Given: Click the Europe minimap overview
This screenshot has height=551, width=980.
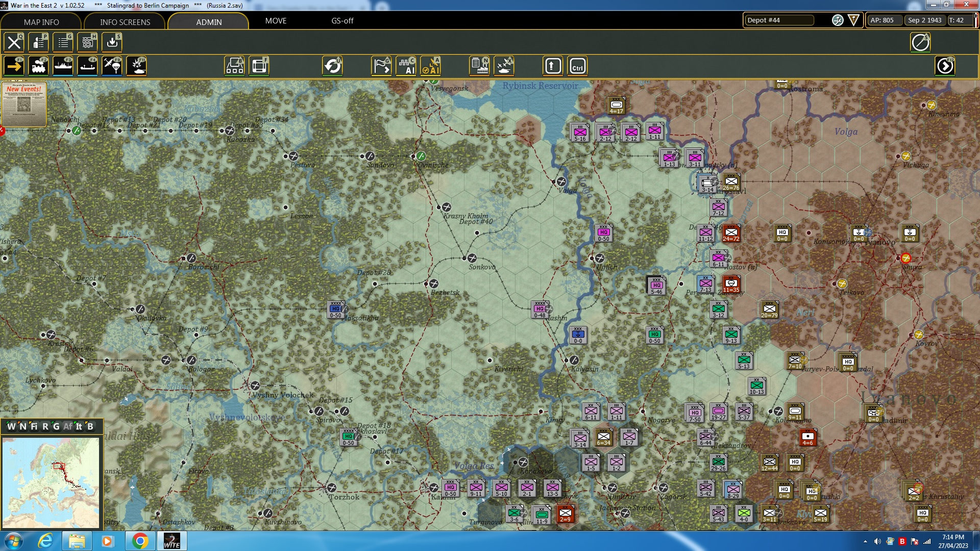Looking at the screenshot, I should 51,483.
